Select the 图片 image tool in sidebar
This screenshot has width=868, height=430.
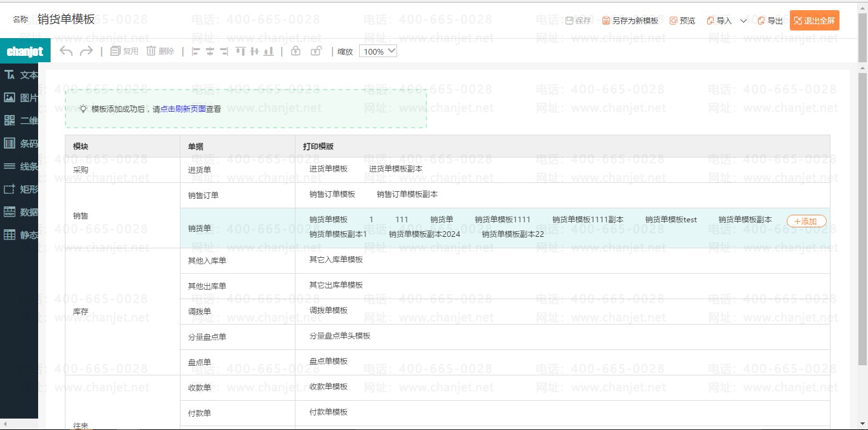coord(20,98)
